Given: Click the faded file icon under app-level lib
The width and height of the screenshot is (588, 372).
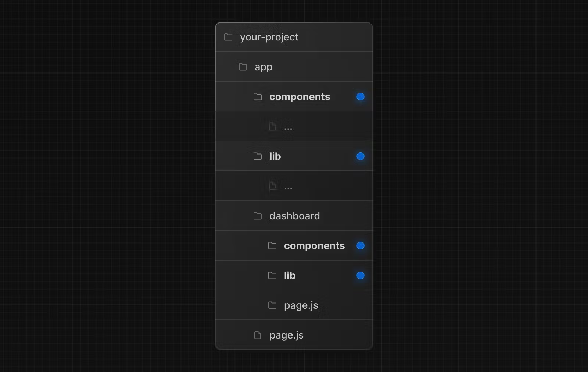Looking at the screenshot, I should [273, 185].
